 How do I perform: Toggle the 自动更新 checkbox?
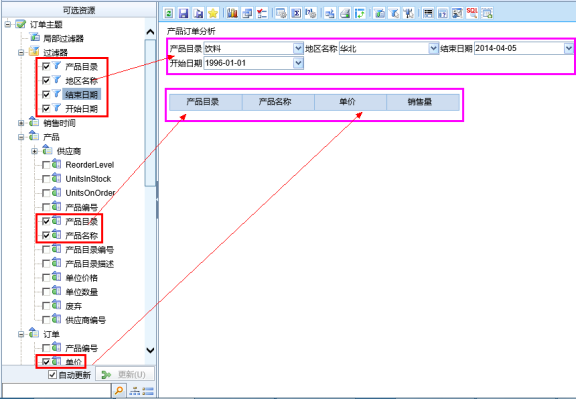tap(53, 375)
